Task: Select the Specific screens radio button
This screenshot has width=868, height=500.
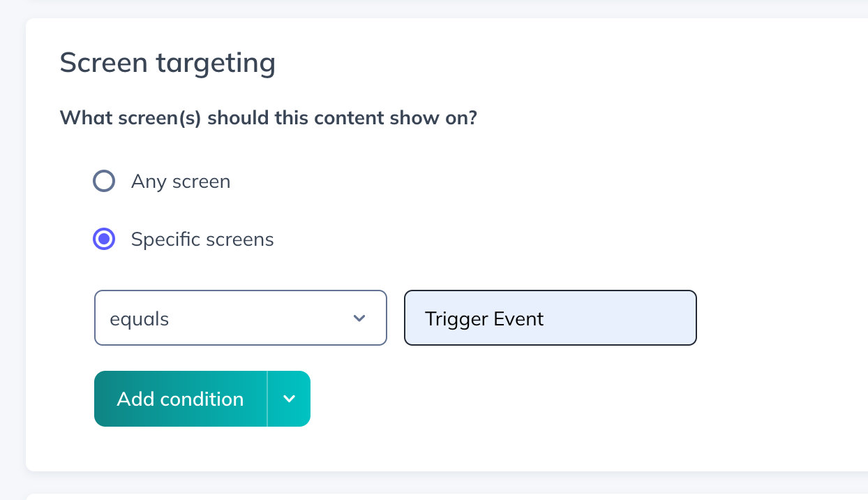Action: pyautogui.click(x=104, y=240)
